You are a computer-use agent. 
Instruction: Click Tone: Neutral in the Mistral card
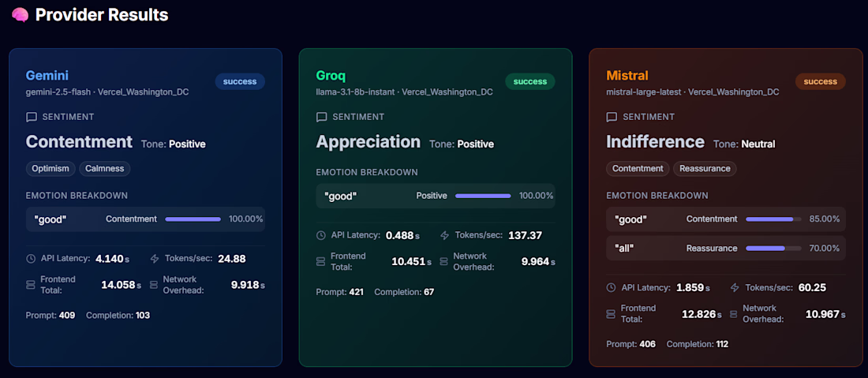pyautogui.click(x=744, y=144)
